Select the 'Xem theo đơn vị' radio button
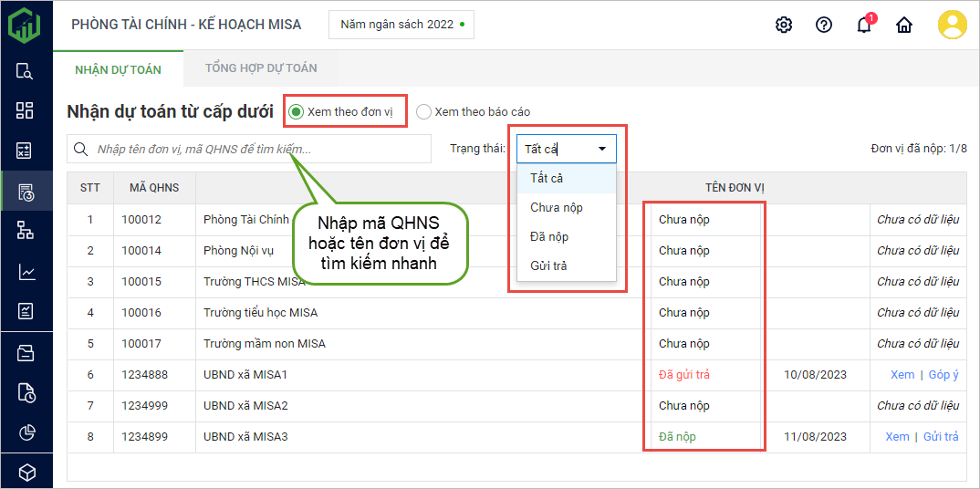 (297, 112)
